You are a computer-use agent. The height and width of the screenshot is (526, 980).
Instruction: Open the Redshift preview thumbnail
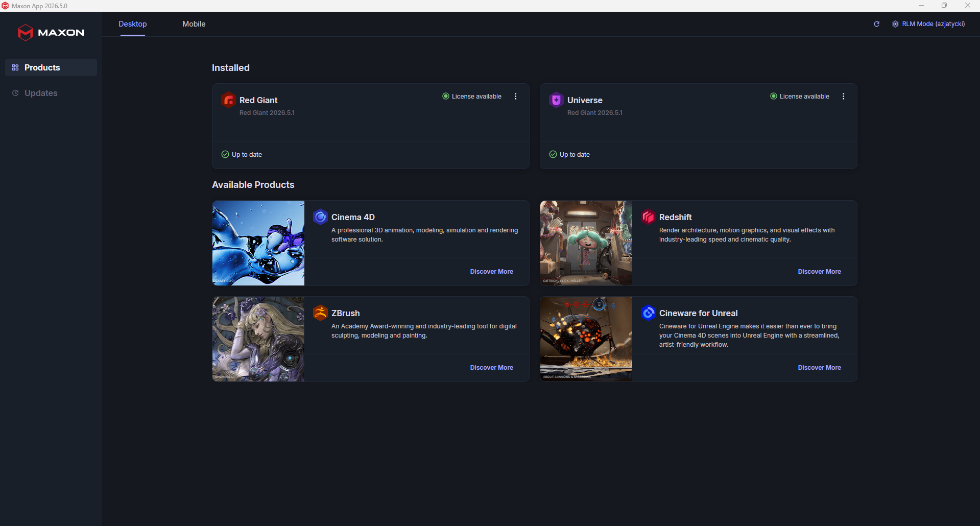(x=586, y=243)
